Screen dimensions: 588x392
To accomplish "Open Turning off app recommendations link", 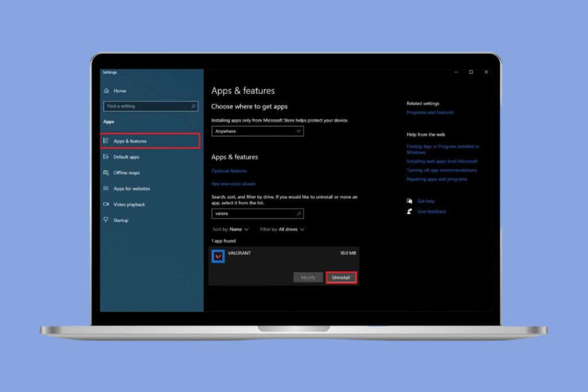I will point(442,170).
